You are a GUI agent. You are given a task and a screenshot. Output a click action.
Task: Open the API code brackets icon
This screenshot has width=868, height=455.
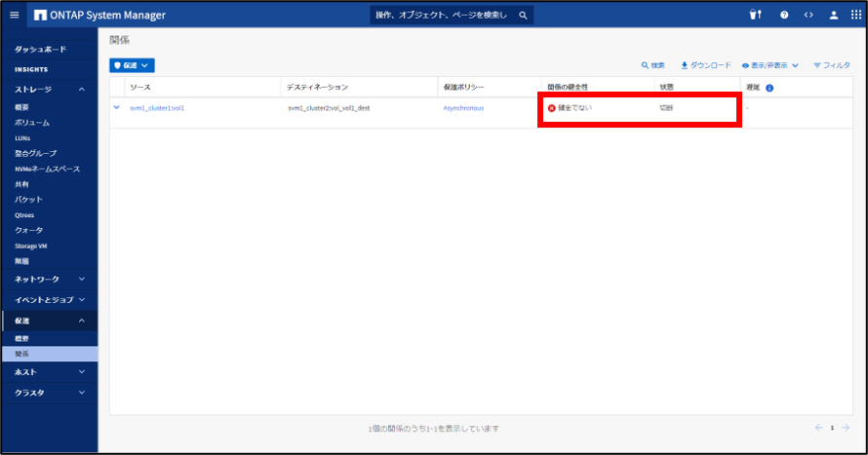pyautogui.click(x=809, y=15)
